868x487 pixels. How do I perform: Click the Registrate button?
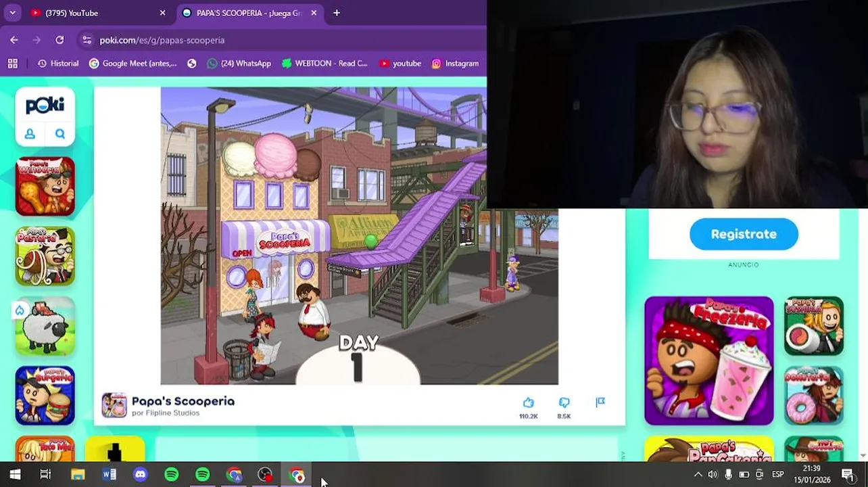click(744, 234)
